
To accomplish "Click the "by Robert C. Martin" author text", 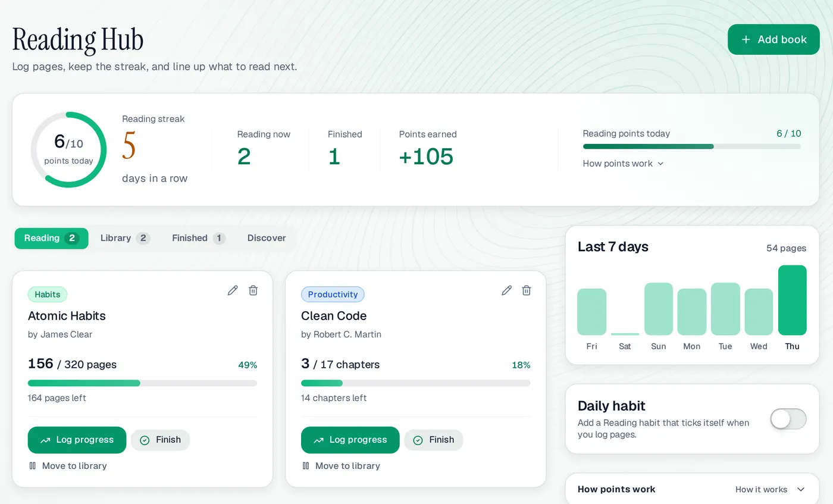I will click(341, 334).
